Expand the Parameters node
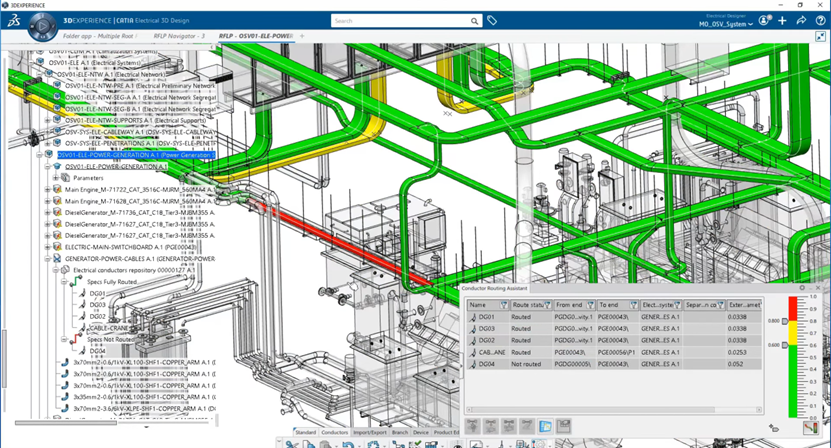 click(x=56, y=178)
